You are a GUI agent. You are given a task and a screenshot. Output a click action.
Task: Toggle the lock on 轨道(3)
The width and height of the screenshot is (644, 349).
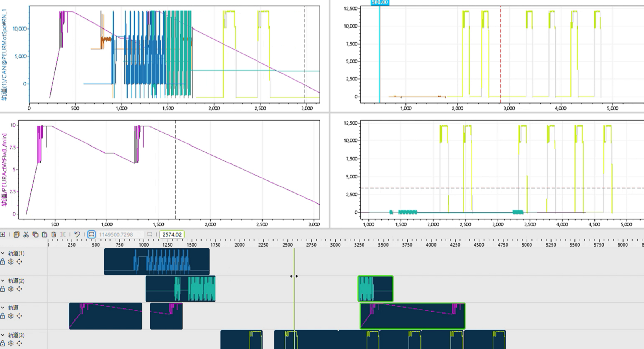pyautogui.click(x=3, y=343)
